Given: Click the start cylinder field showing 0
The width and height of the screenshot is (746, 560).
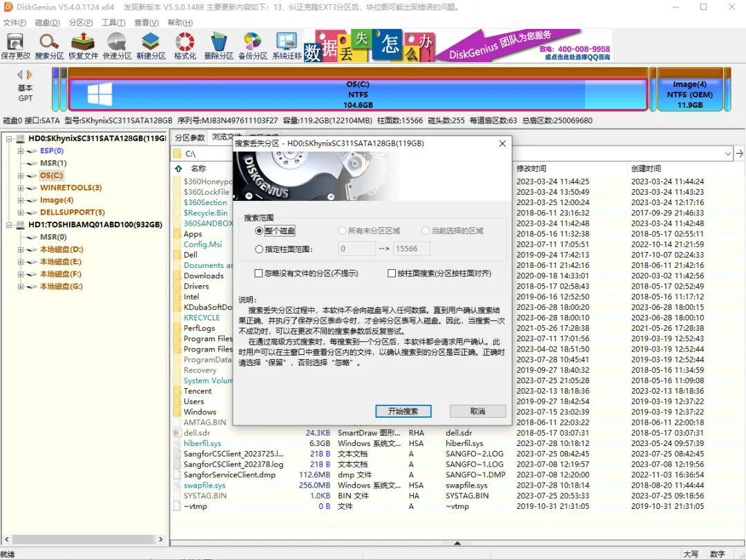Looking at the screenshot, I should point(357,249).
